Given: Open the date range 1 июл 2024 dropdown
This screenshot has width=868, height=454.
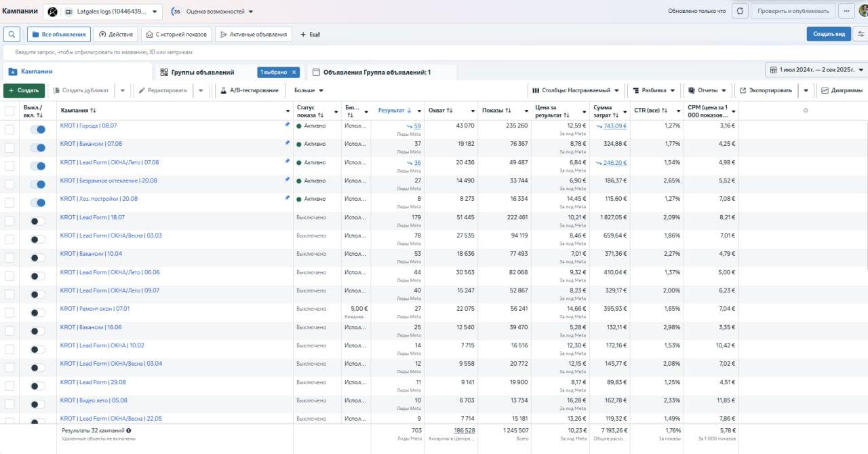Looking at the screenshot, I should pyautogui.click(x=816, y=70).
